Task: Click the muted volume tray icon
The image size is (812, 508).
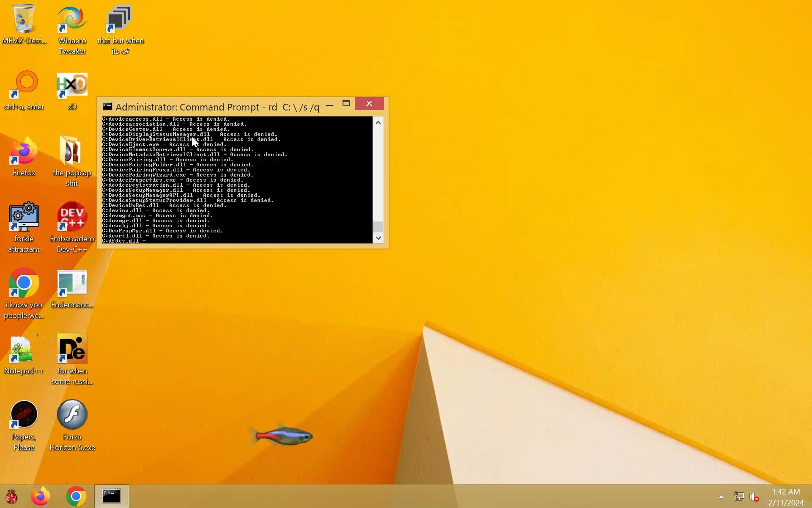Action: (754, 497)
